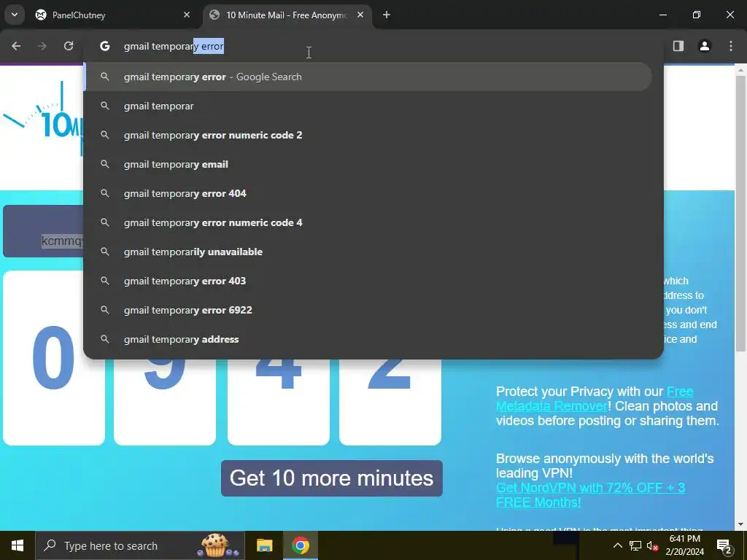Pick the 'gmail temporary address' suggestion
The height and width of the screenshot is (560, 747).
coord(368,339)
